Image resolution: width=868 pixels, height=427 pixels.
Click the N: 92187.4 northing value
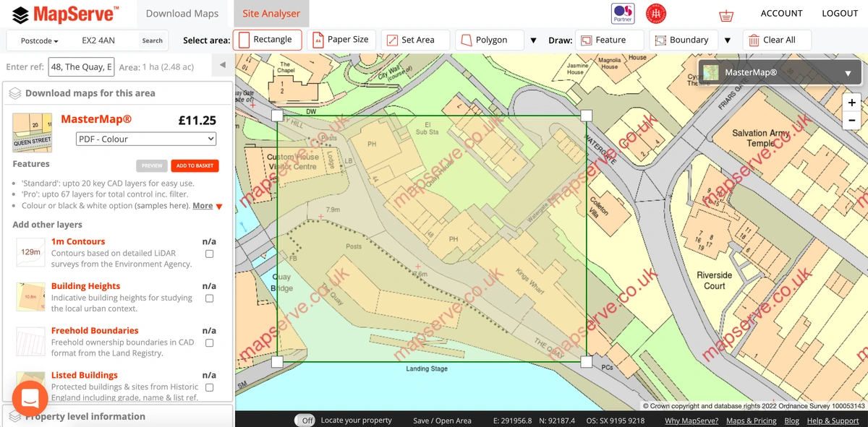pos(556,420)
